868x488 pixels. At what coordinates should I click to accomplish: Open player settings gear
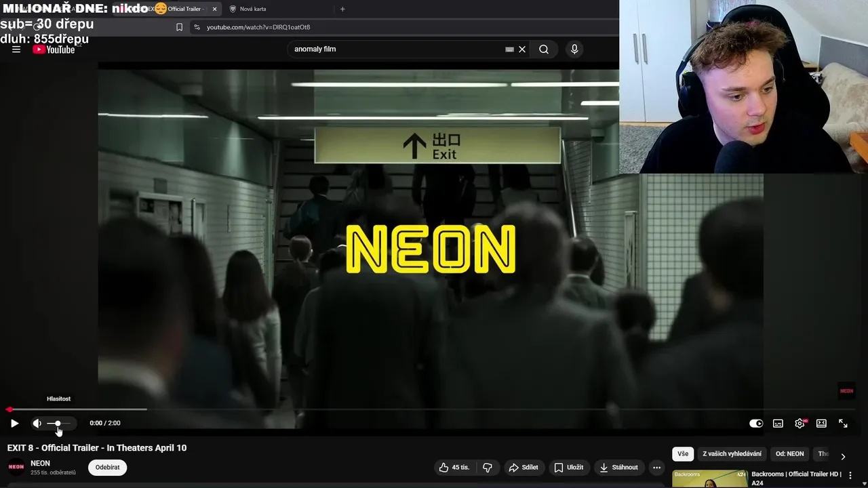[800, 423]
